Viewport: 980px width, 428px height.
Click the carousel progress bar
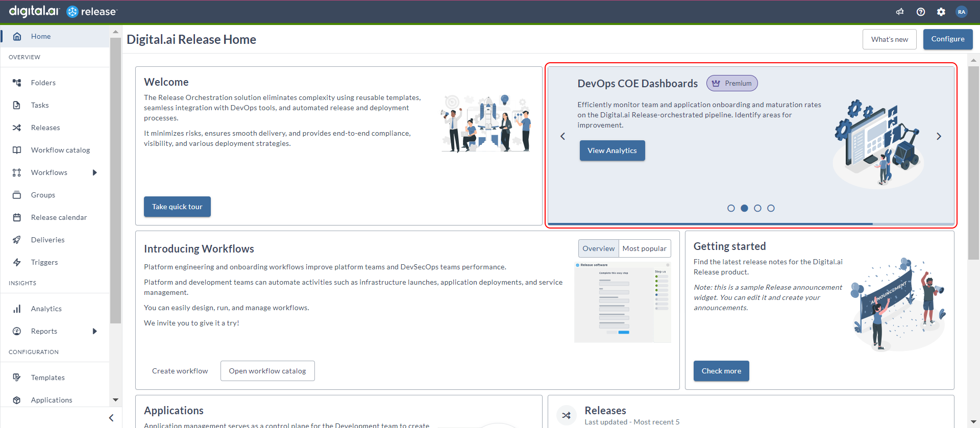(x=751, y=223)
